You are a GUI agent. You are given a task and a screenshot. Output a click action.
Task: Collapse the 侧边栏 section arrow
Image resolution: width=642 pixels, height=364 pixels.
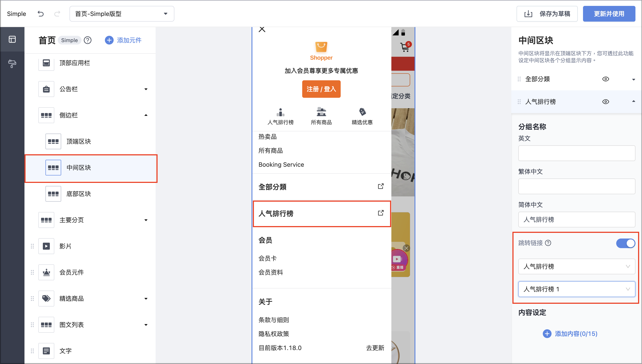tap(146, 115)
